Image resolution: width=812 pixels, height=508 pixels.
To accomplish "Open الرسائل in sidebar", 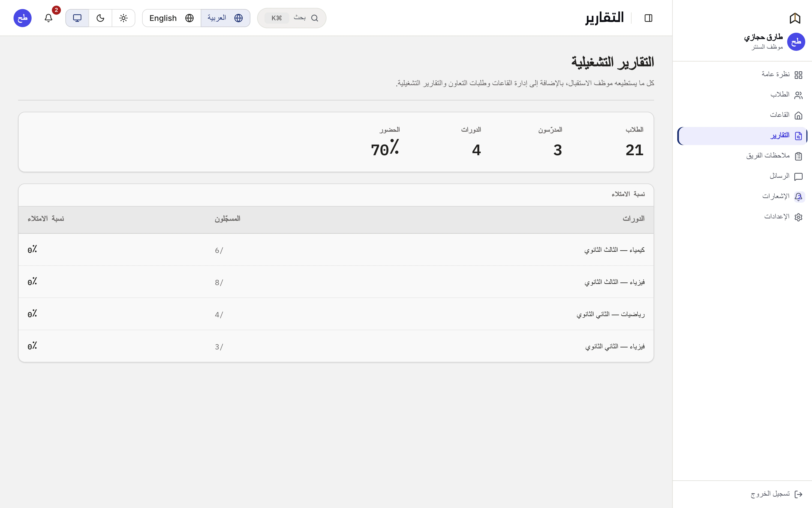I will (x=742, y=176).
